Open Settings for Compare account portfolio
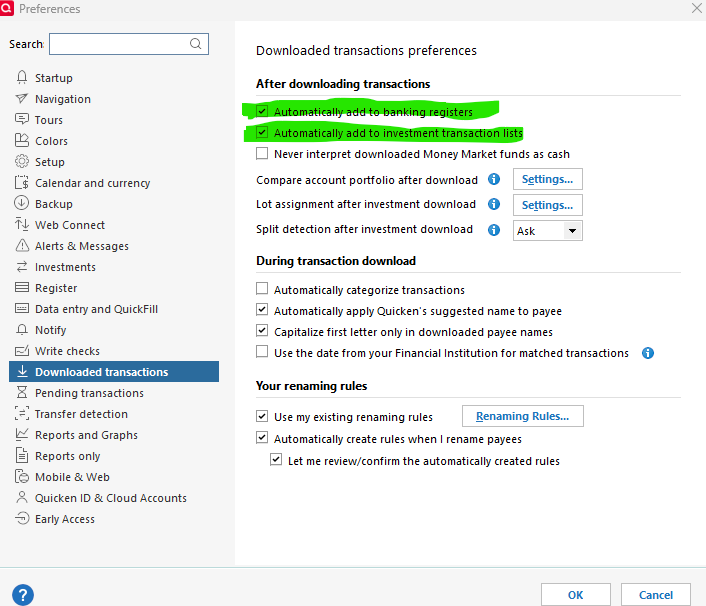 tap(548, 179)
